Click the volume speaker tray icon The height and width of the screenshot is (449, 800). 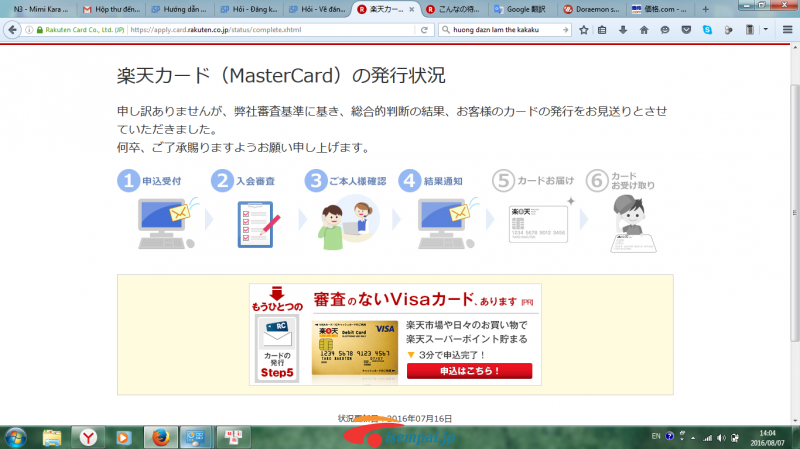point(721,438)
